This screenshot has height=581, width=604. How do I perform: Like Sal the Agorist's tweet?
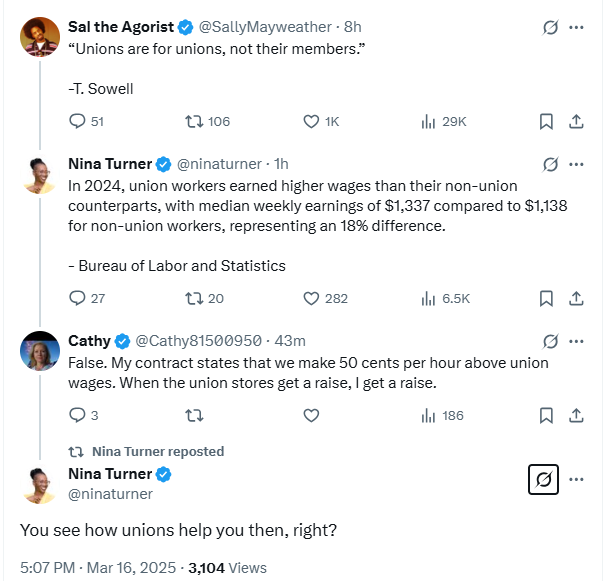tap(311, 121)
